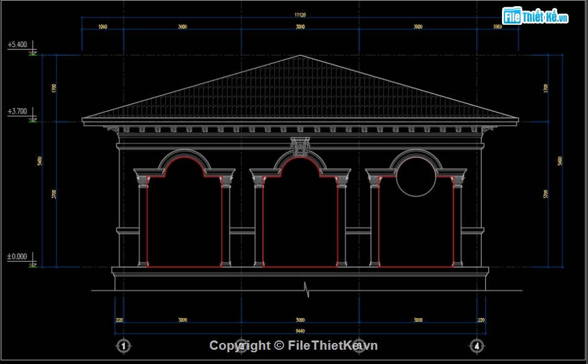The width and height of the screenshot is (588, 364).
Task: Select grid axis bubble number 4
Action: pyautogui.click(x=477, y=345)
